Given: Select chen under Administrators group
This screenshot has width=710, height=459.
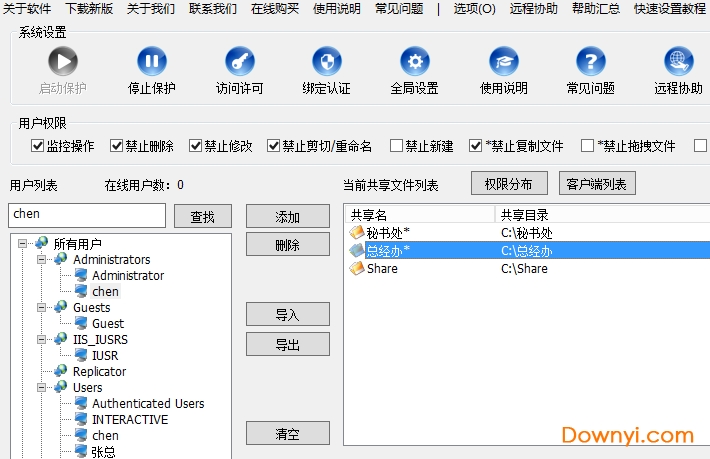Looking at the screenshot, I should 105,292.
